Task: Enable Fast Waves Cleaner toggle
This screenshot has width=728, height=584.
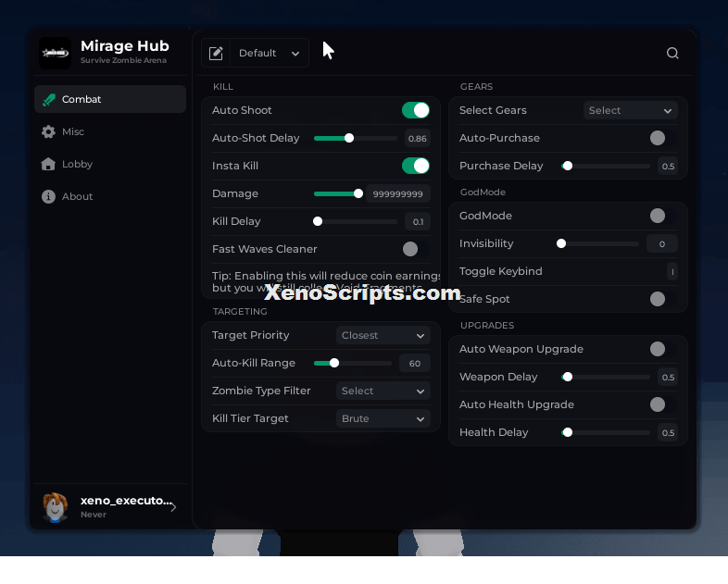Action: tap(416, 249)
